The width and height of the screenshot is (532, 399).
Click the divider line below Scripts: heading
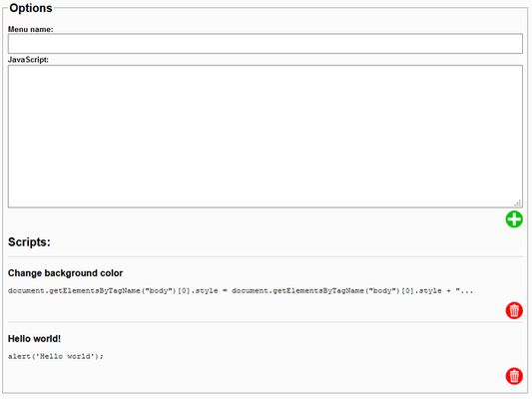point(266,256)
